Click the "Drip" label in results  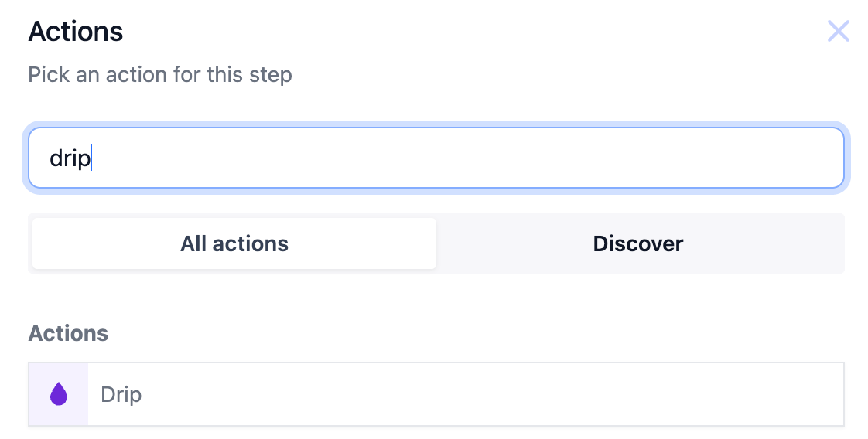tap(121, 395)
